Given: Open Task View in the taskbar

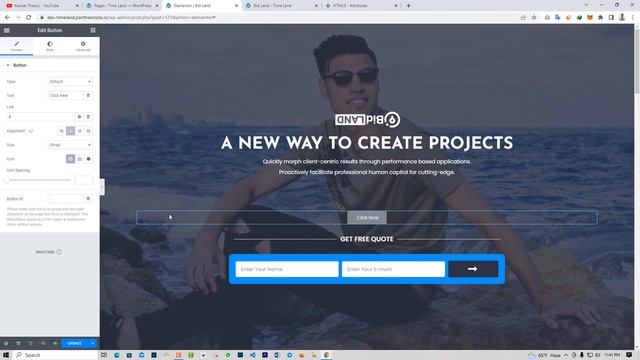Looking at the screenshot, I should point(104,355).
